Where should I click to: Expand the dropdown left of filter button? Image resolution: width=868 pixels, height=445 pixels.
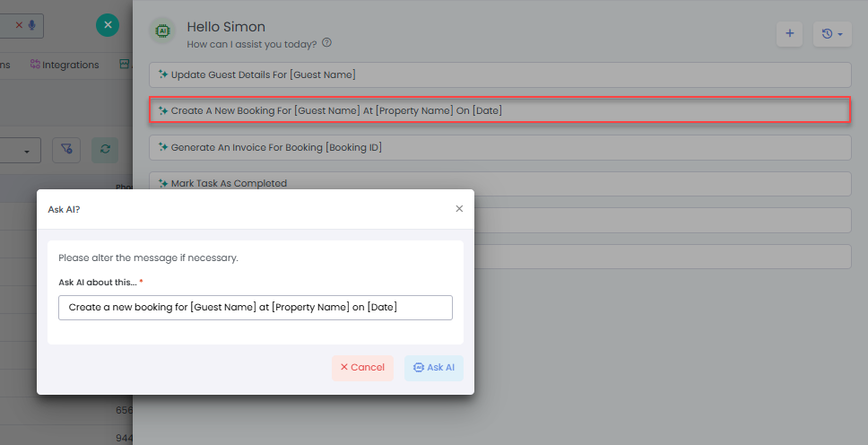pos(20,151)
